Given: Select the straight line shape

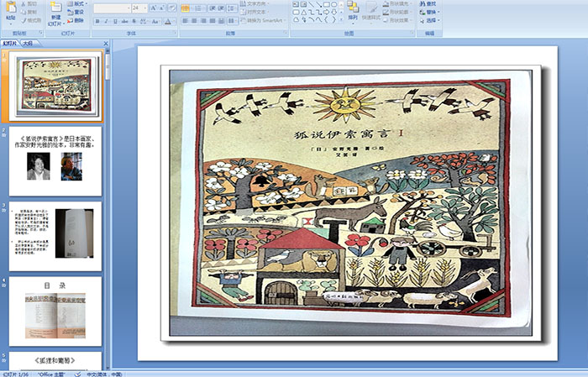Looking at the screenshot, I should click(311, 4).
